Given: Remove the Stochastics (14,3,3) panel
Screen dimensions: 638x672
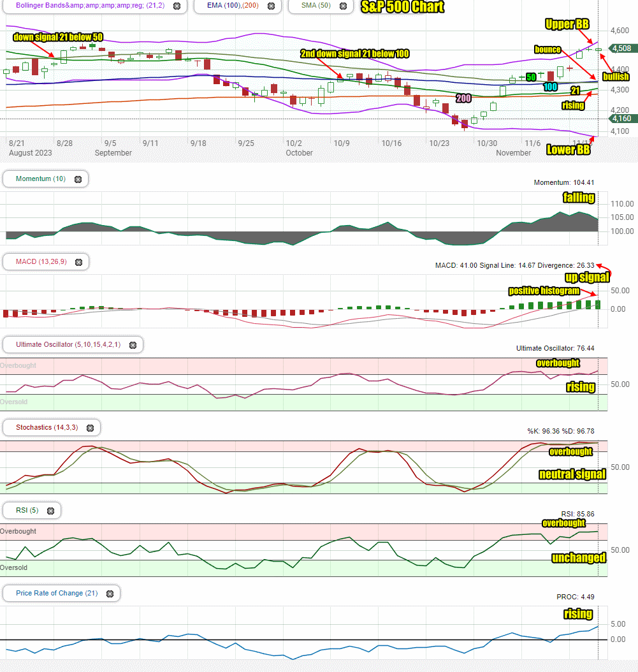Looking at the screenshot, I should coord(90,428).
